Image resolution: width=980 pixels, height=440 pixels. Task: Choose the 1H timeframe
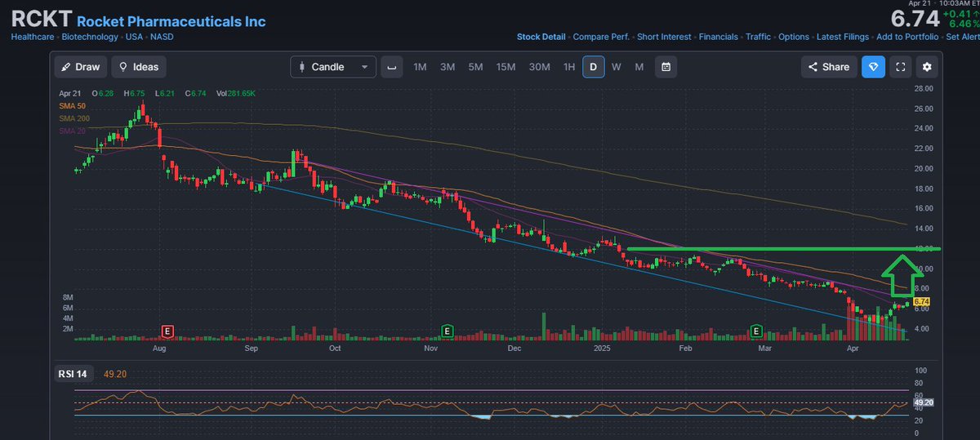(569, 67)
